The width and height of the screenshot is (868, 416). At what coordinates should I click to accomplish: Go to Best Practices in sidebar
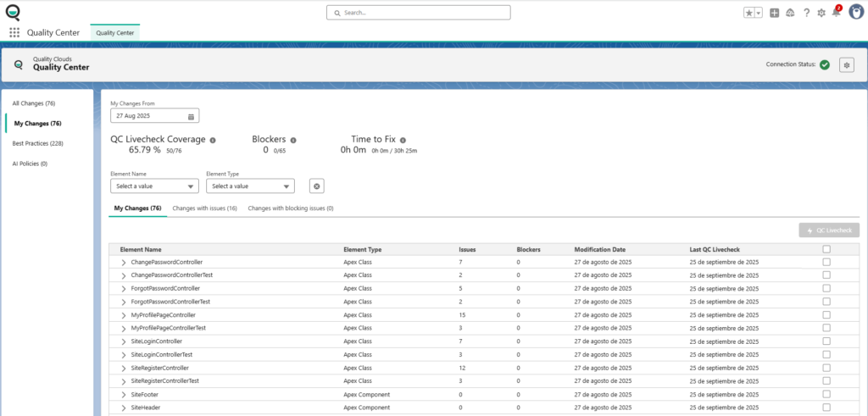tap(37, 143)
